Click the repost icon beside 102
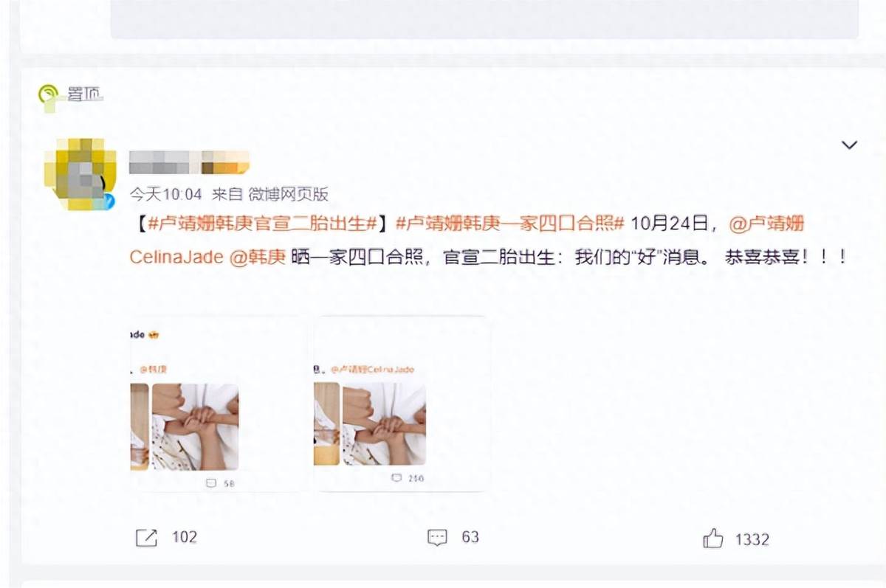Screen dimensions: 886x588 click(146, 538)
